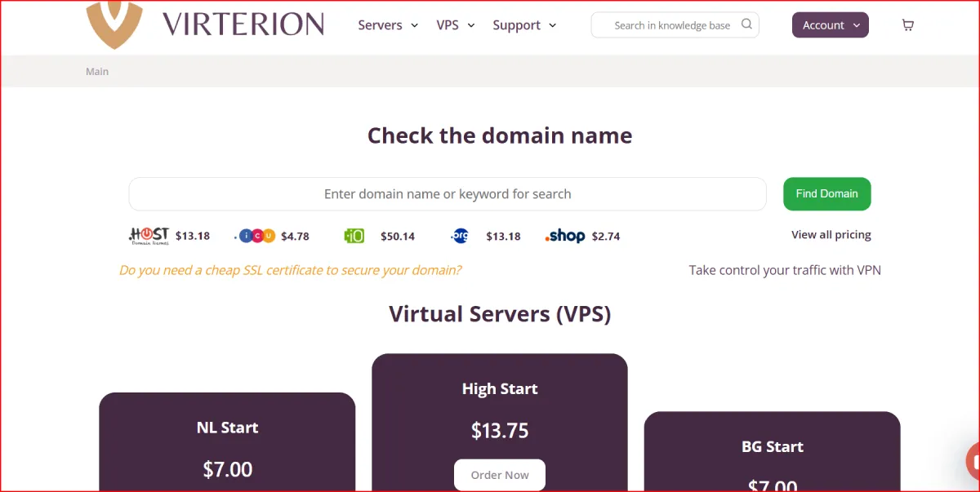The width and height of the screenshot is (980, 492).
Task: Click the Check the domain name heading
Action: (x=500, y=135)
